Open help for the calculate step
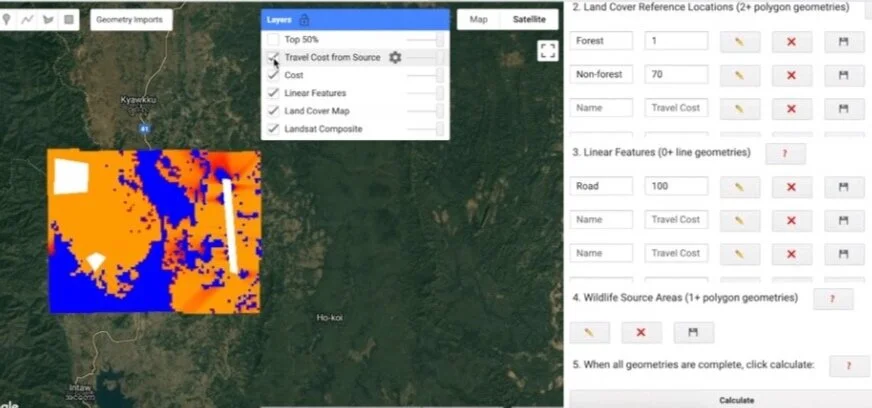This screenshot has height=408, width=872. coord(849,366)
